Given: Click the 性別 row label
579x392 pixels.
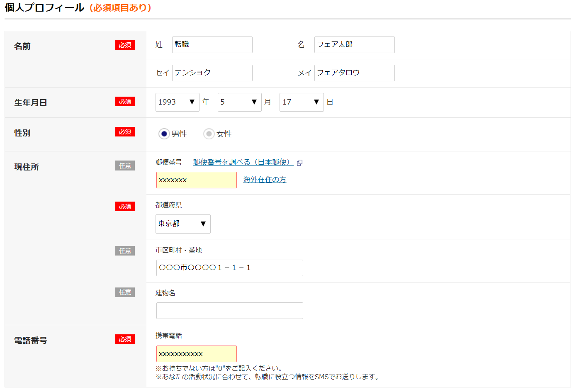Looking at the screenshot, I should (22, 133).
